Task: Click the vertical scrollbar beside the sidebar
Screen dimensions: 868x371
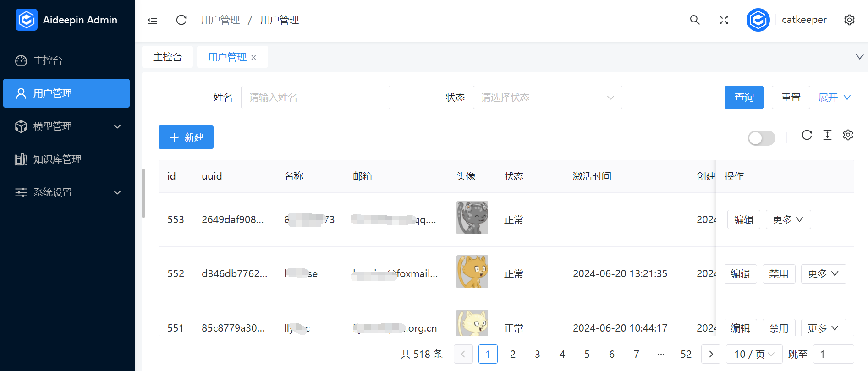Action: tap(143, 193)
